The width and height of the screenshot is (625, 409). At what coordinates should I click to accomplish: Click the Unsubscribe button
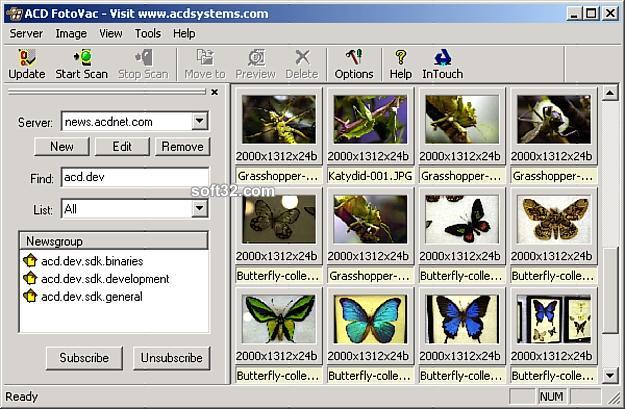pyautogui.click(x=172, y=358)
